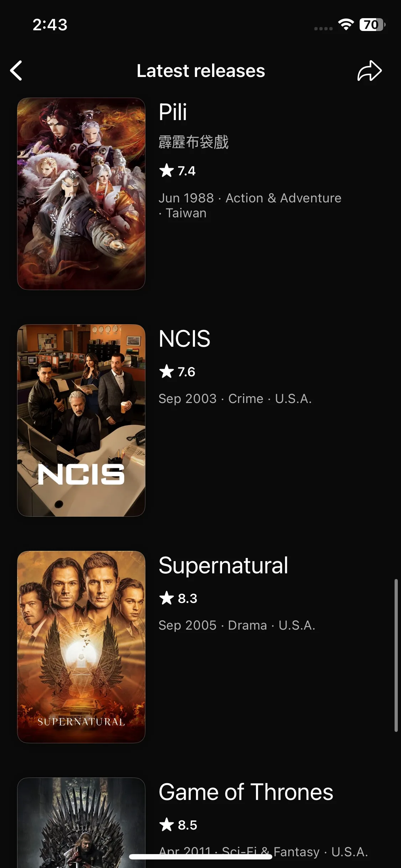
Task: Tap the star icon beside 7.4
Action: [166, 170]
